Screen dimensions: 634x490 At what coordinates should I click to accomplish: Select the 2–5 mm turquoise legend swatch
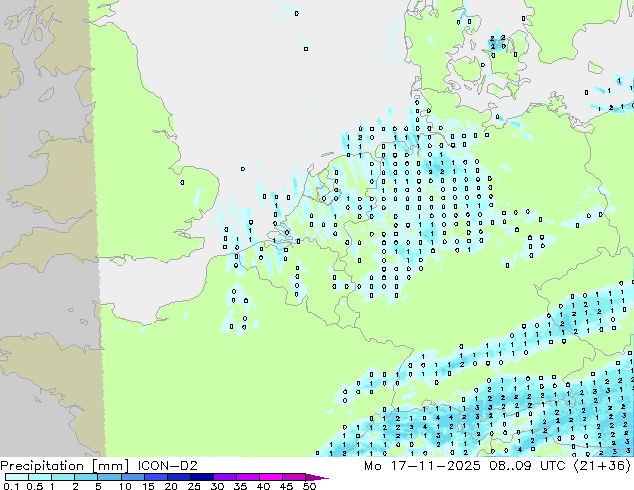pos(86,477)
